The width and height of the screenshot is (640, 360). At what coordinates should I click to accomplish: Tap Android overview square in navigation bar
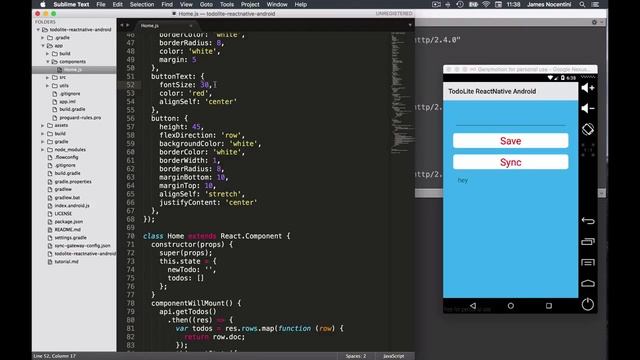pos(549,305)
